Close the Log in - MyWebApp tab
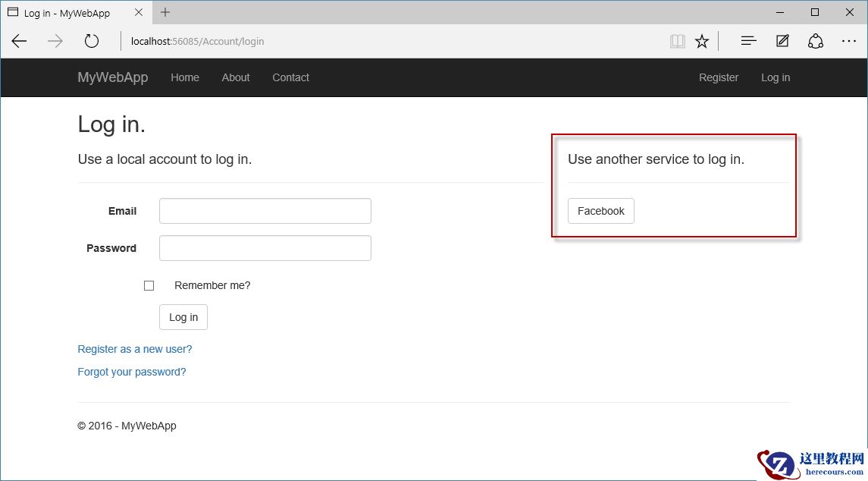The image size is (868, 481). pos(138,12)
